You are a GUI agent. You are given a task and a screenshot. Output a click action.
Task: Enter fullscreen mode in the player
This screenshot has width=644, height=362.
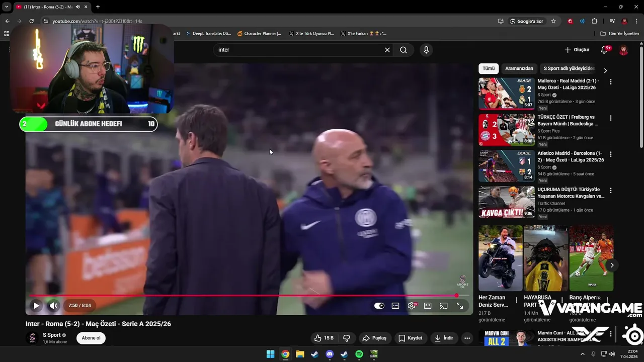460,306
